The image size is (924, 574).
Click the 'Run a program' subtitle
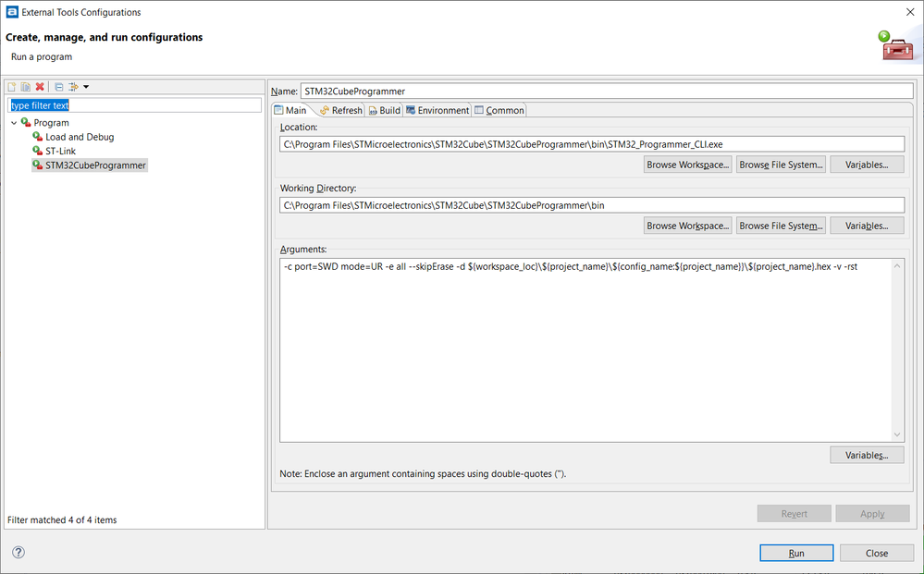[x=42, y=57]
